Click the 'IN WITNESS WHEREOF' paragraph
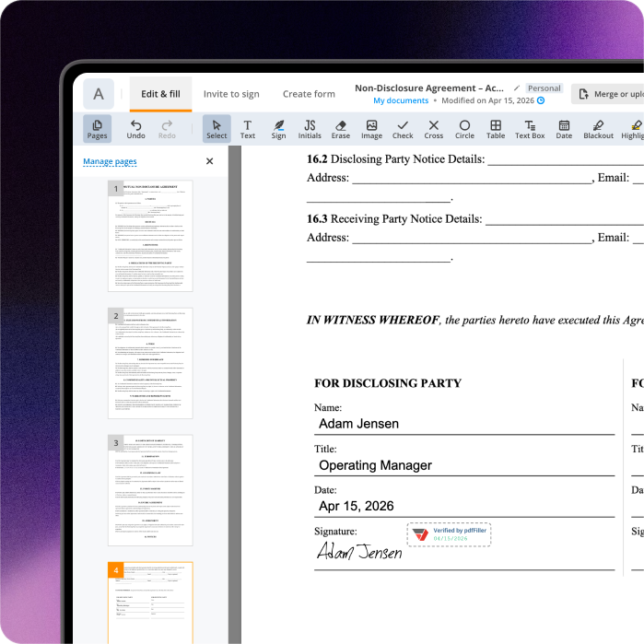The image size is (644, 644). (x=475, y=320)
